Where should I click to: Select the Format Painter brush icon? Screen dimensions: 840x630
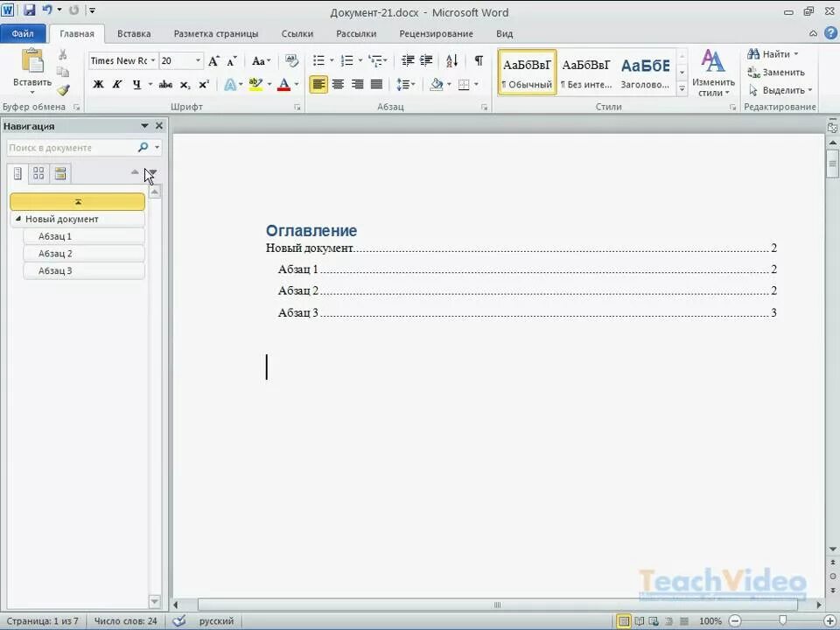(63, 90)
